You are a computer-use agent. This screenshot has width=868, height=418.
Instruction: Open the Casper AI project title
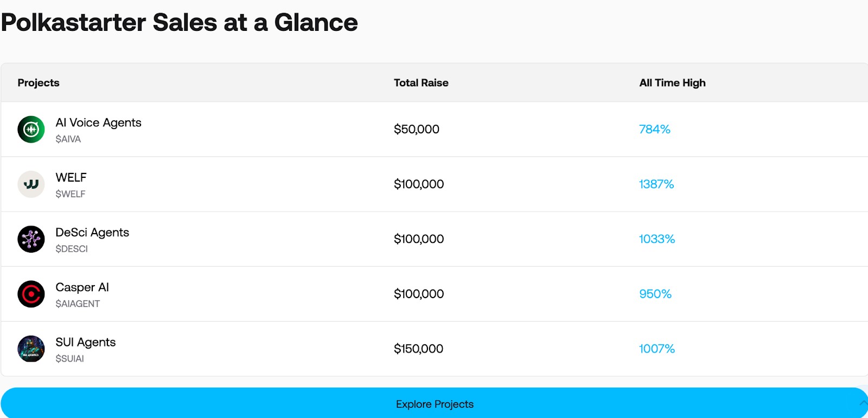82,287
